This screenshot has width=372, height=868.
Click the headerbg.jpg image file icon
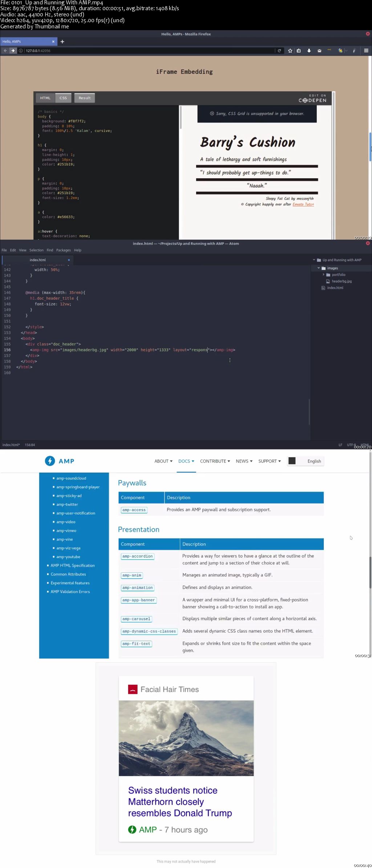coord(328,281)
